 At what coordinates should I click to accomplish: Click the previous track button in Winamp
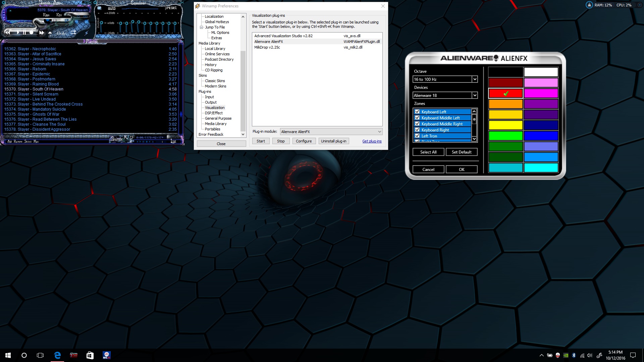8,33
